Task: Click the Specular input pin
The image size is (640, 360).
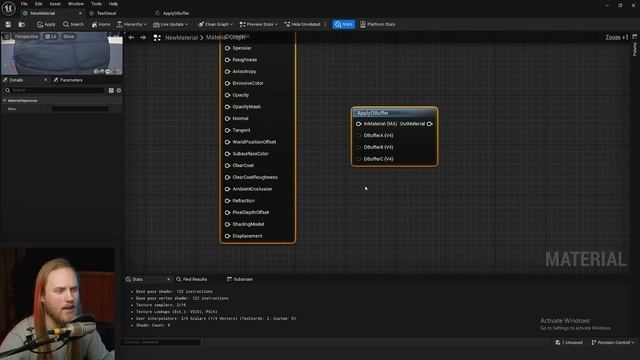Action: (x=228, y=48)
